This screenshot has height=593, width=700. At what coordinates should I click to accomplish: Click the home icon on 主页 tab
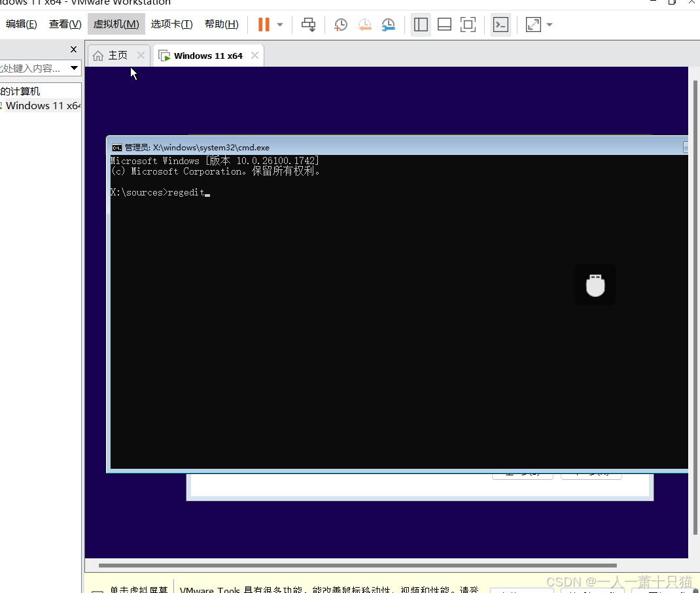(x=98, y=56)
